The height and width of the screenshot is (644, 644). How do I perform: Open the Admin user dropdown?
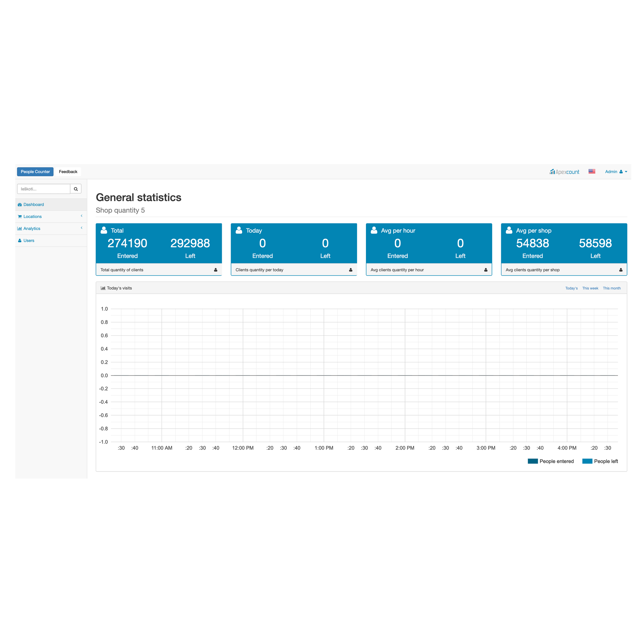(616, 172)
